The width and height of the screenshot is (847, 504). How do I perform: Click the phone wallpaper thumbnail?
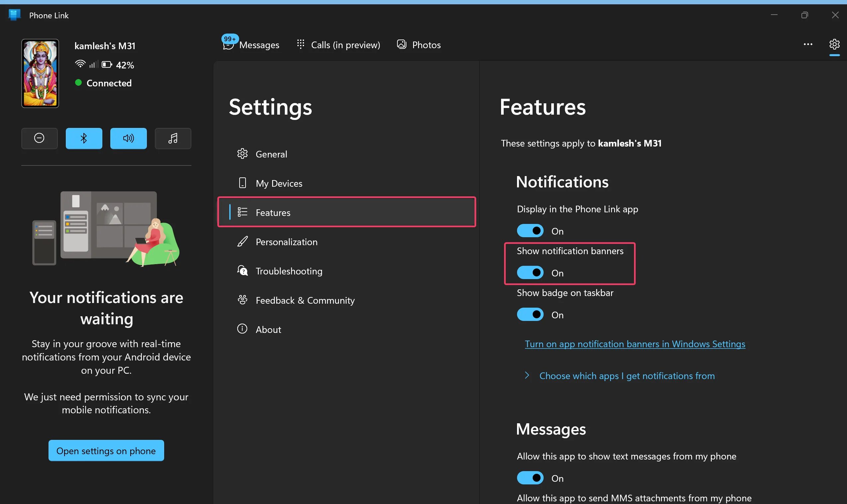click(40, 73)
